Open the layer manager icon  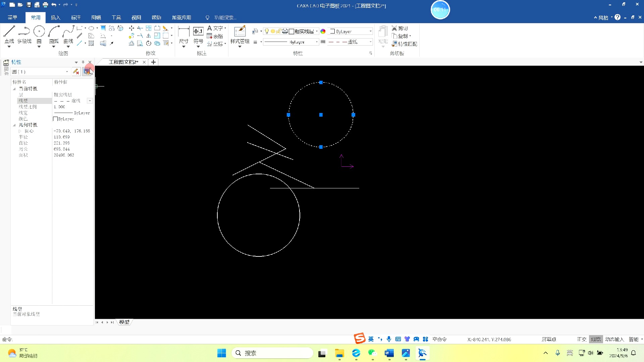255,31
